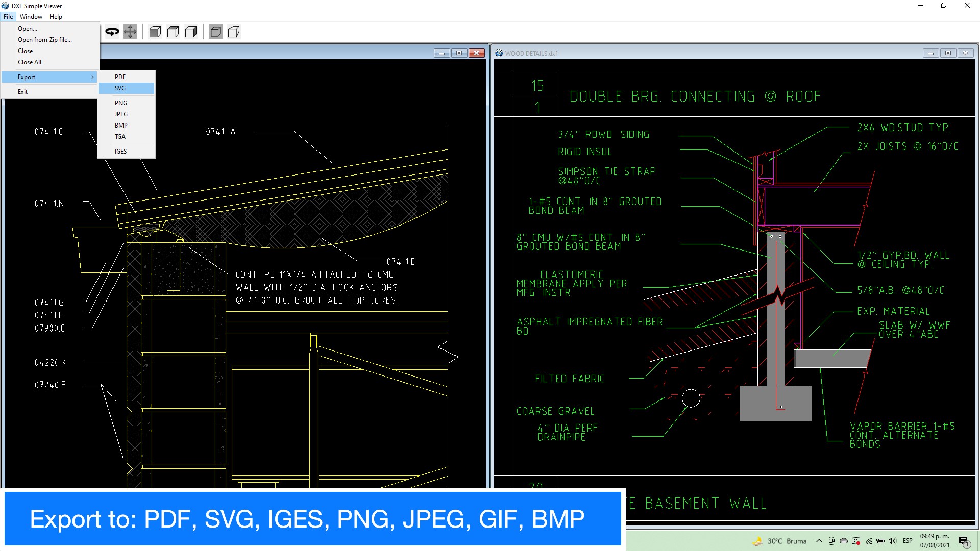Show hidden system tray icons chevron
980x551 pixels.
tap(819, 541)
